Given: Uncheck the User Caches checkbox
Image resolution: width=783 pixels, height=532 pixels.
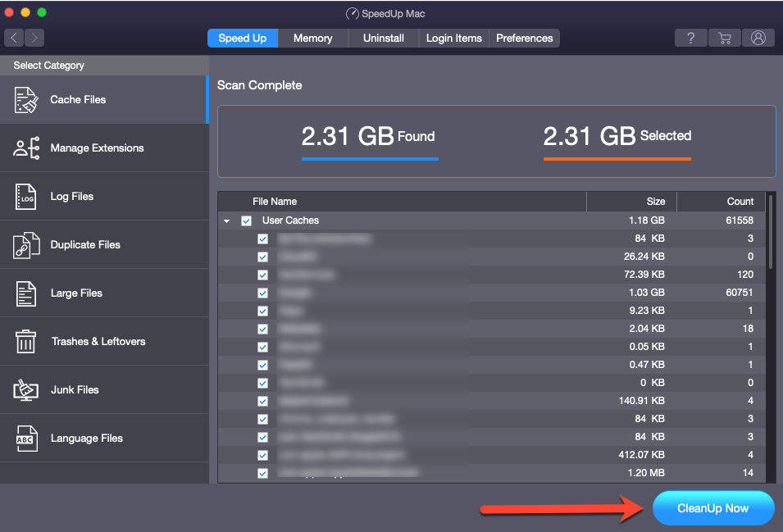Looking at the screenshot, I should 246,221.
